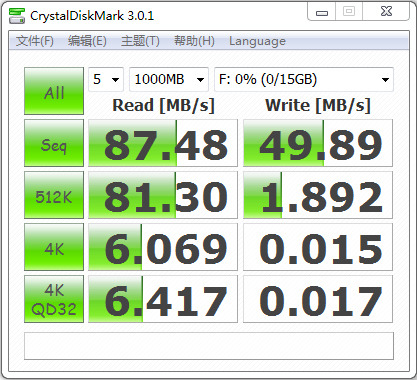
Task: Open the 文件(F) menu
Action: point(35,41)
